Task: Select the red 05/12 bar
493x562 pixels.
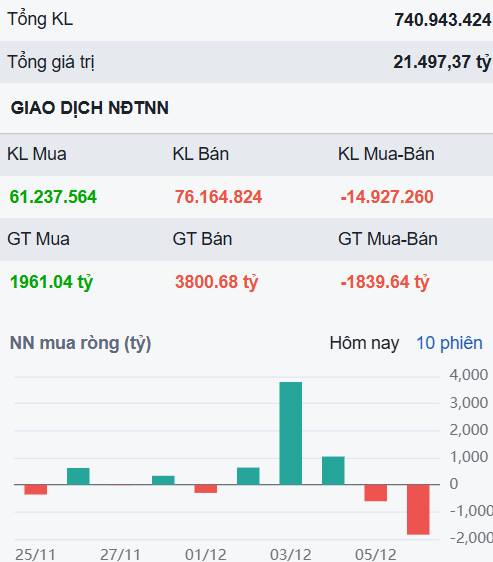Action: pyautogui.click(x=376, y=493)
